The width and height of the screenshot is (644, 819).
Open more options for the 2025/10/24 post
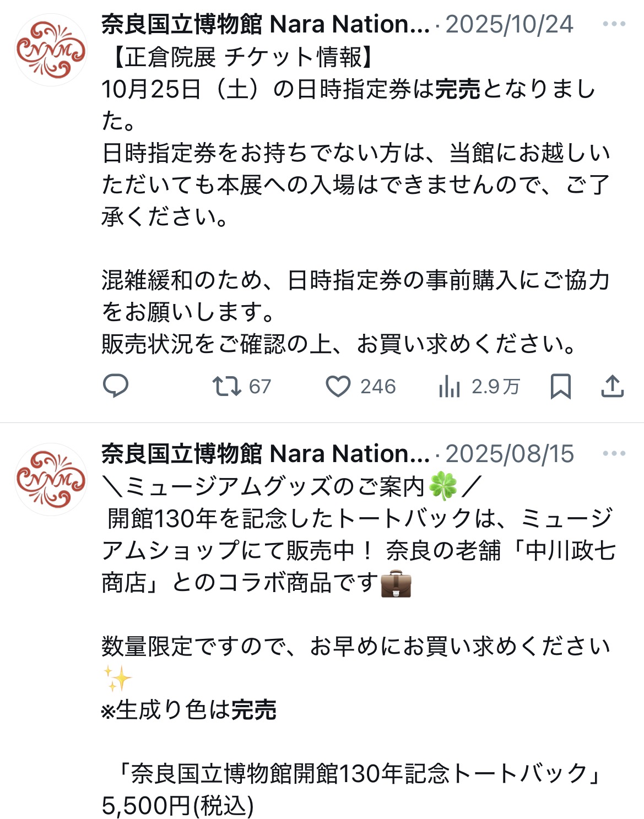click(x=614, y=24)
